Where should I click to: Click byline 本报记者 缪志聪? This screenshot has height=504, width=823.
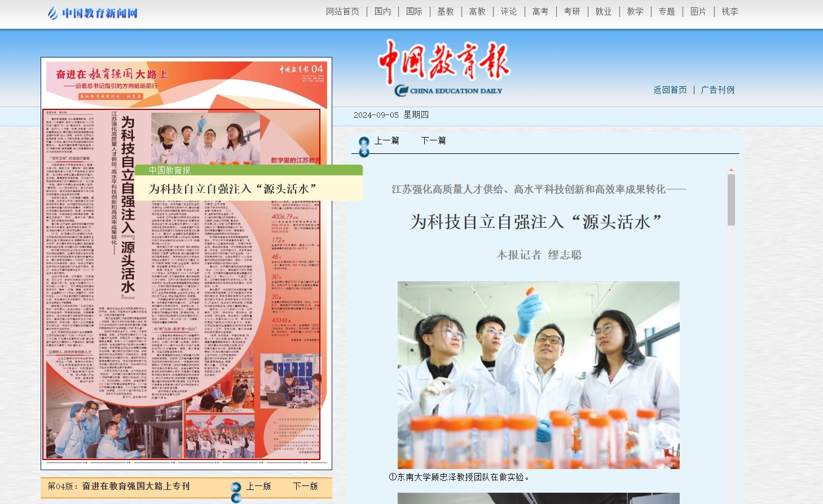(x=539, y=255)
